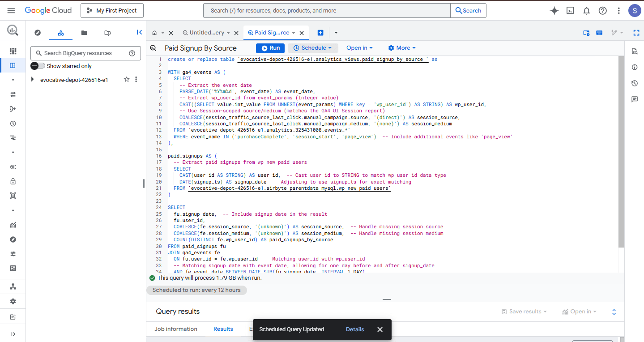Open query history icon in right rail

634,83
